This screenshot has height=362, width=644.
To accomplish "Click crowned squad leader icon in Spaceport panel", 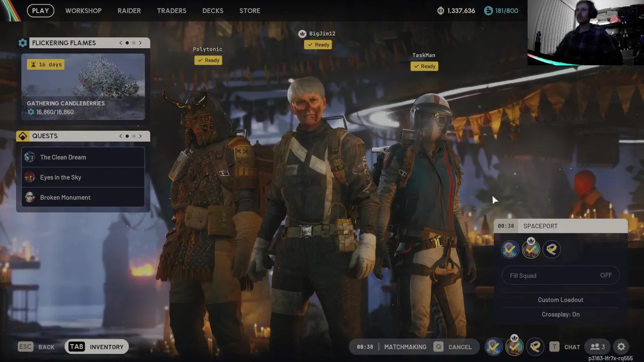I will pos(531,248).
